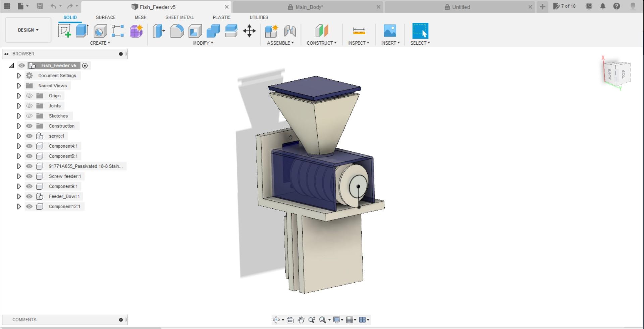Open the MODIFY dropdown menu
The width and height of the screenshot is (644, 329).
203,43
